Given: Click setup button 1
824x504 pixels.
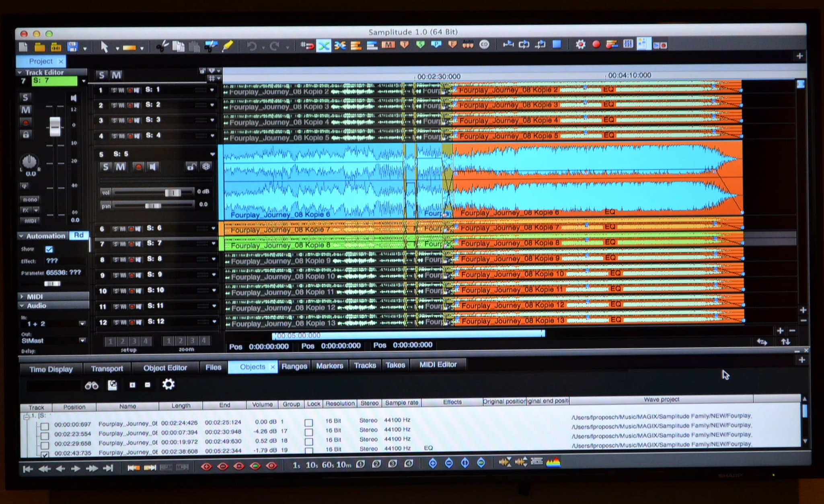Looking at the screenshot, I should pyautogui.click(x=109, y=341).
